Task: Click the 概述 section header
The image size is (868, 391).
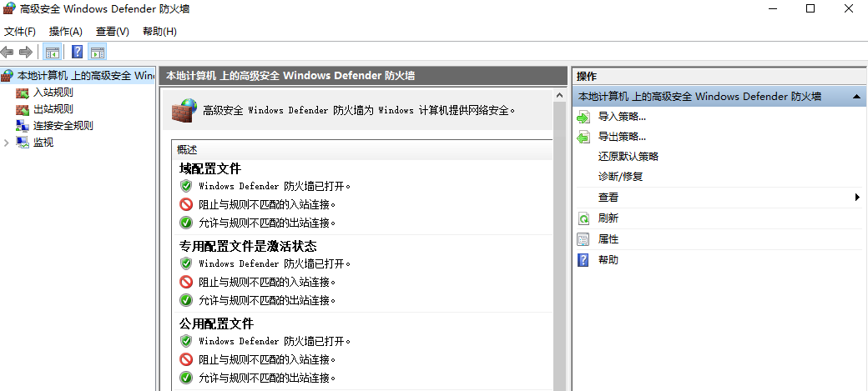Action: tap(187, 150)
